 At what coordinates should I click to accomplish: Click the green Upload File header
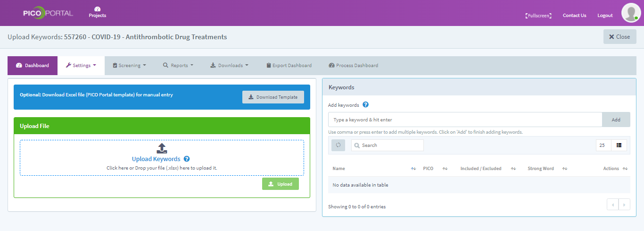(162, 126)
